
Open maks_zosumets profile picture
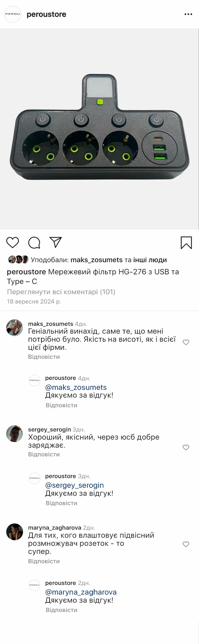(x=15, y=328)
